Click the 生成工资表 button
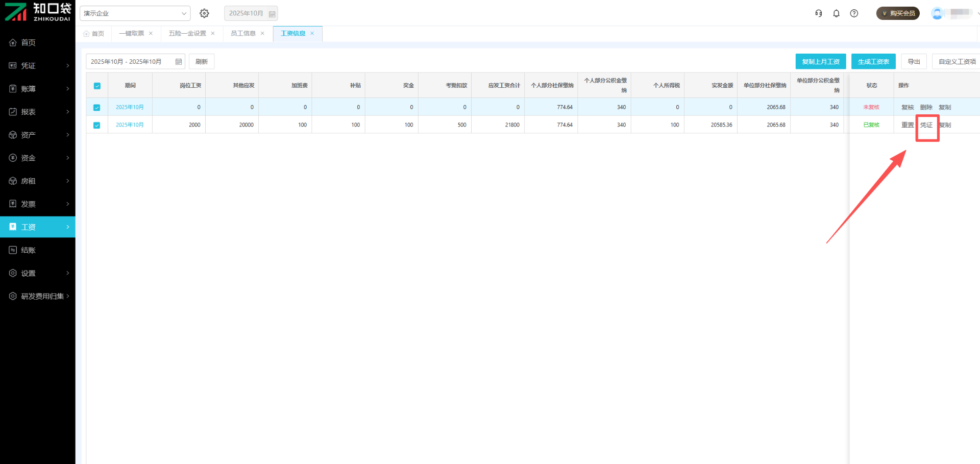Image resolution: width=980 pixels, height=464 pixels. click(x=873, y=62)
